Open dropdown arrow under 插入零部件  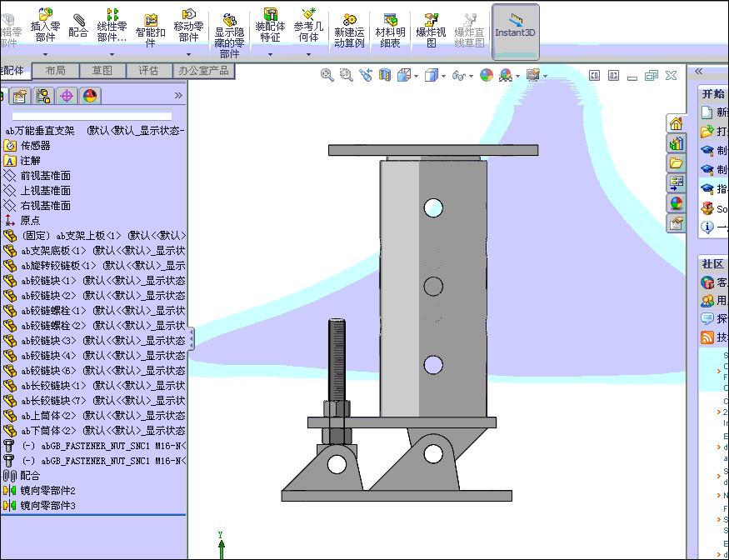point(45,54)
